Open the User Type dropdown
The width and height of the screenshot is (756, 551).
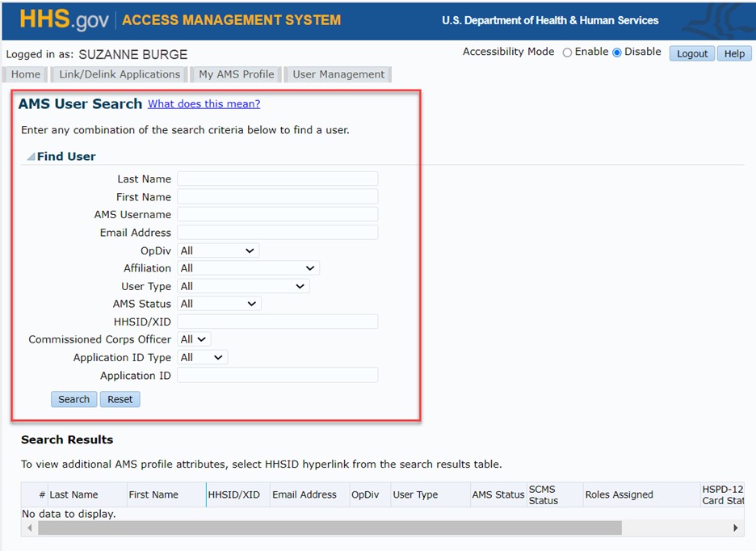click(243, 286)
